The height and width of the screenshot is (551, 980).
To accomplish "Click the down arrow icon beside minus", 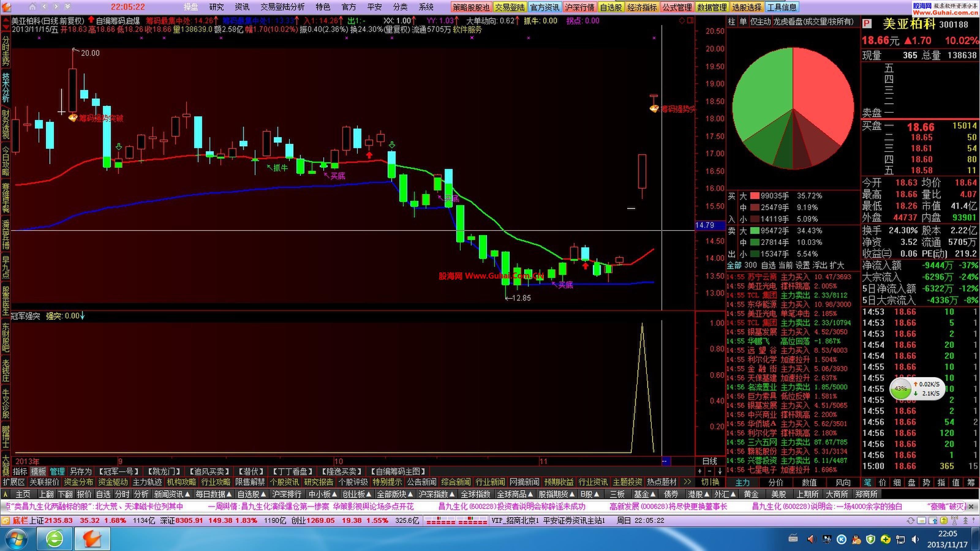I will point(720,471).
